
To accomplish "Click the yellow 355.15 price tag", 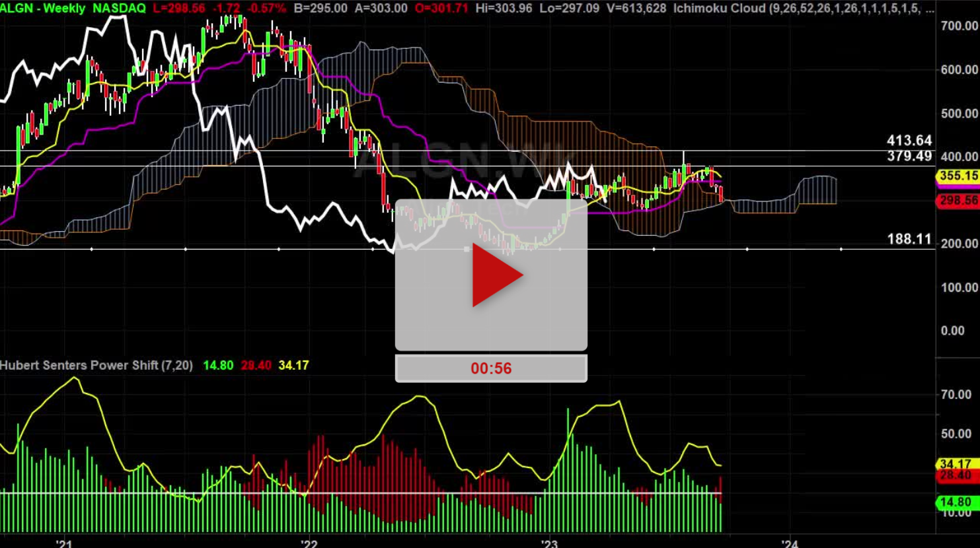I will (x=958, y=176).
